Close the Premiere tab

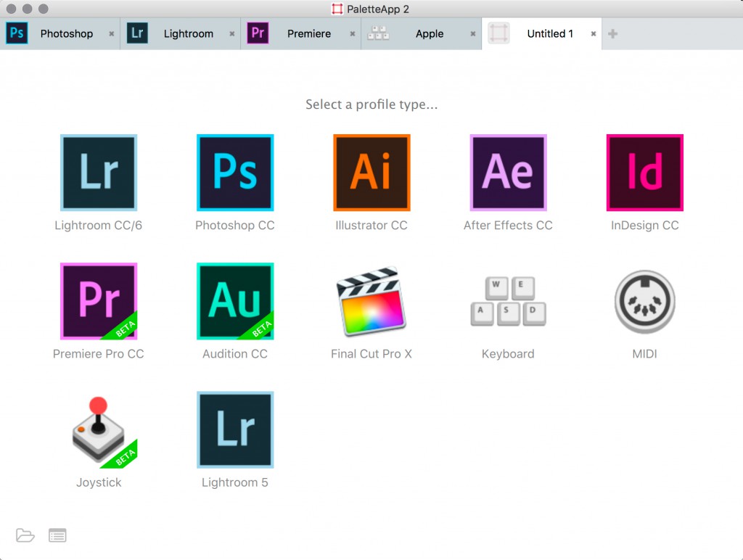coord(352,33)
